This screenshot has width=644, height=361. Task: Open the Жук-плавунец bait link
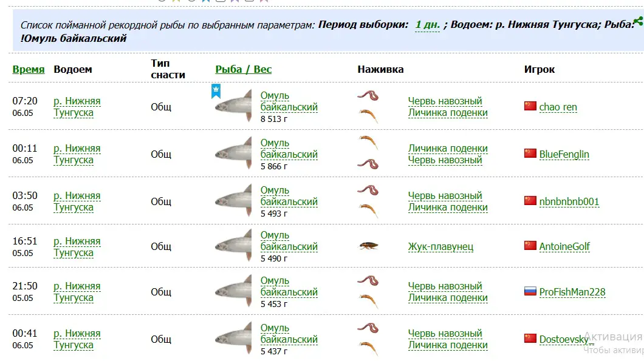(440, 246)
